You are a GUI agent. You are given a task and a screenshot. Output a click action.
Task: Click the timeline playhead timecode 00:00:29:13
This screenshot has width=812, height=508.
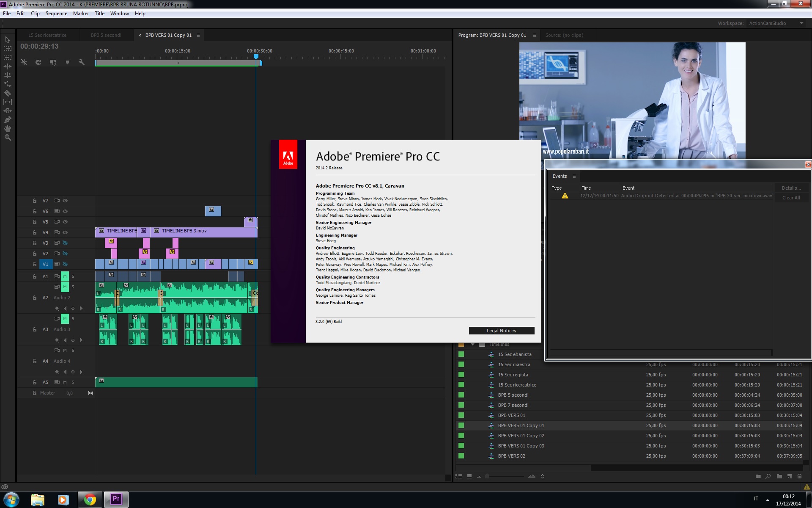pos(39,47)
